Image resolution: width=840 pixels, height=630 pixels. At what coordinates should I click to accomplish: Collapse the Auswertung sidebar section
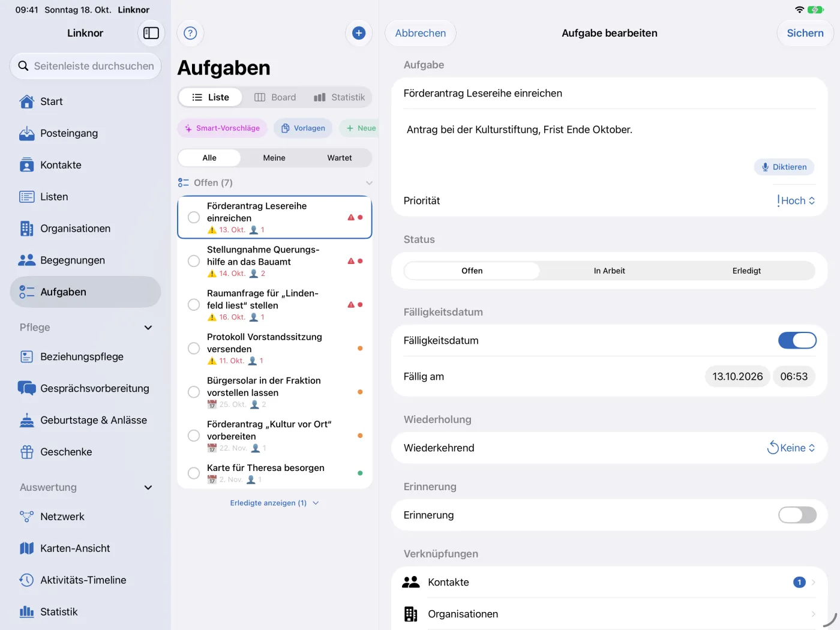click(148, 487)
